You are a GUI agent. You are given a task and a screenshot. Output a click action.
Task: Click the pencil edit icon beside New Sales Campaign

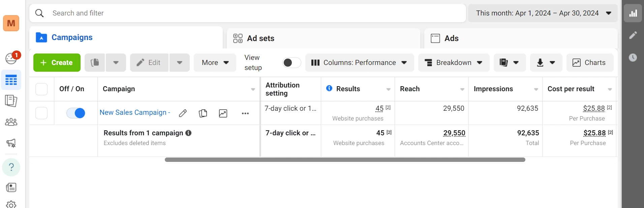[x=183, y=113]
